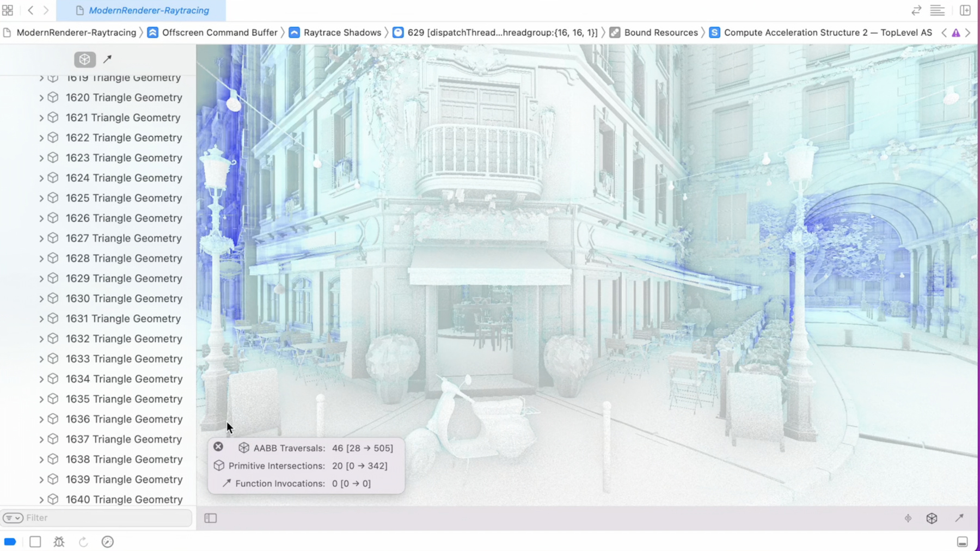Click the reload shaders circular arrow
This screenshot has height=551, width=980.
click(x=83, y=542)
